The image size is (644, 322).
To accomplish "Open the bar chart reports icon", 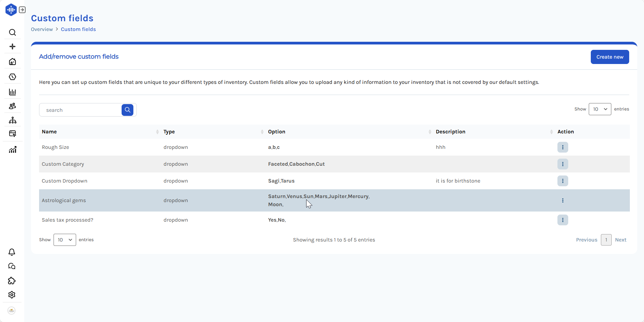I will pyautogui.click(x=12, y=92).
